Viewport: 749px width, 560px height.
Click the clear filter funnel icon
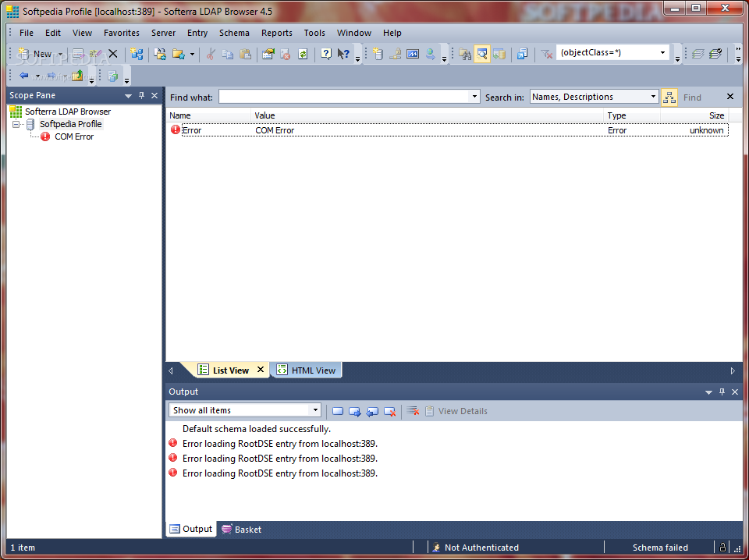(546, 54)
